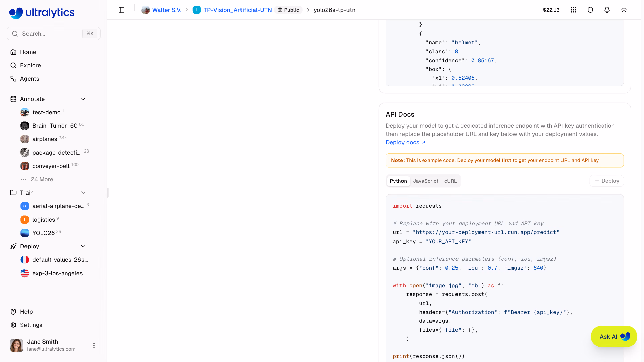Viewport: 644px width, 362px height.
Task: Collapse the Annotate section chevron
Action: click(83, 99)
